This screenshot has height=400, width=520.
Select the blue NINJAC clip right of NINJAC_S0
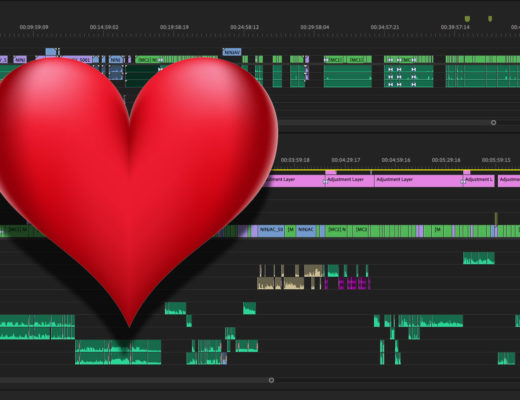coord(306,231)
